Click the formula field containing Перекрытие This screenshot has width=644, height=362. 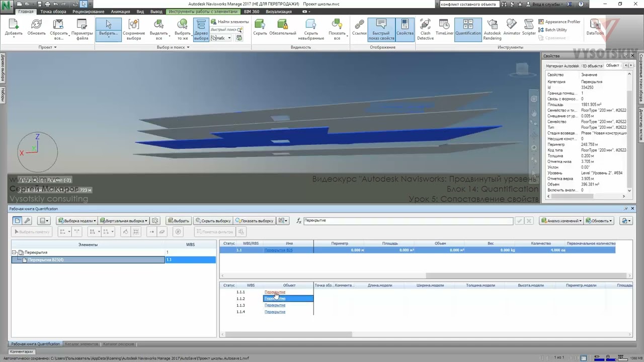pyautogui.click(x=408, y=221)
